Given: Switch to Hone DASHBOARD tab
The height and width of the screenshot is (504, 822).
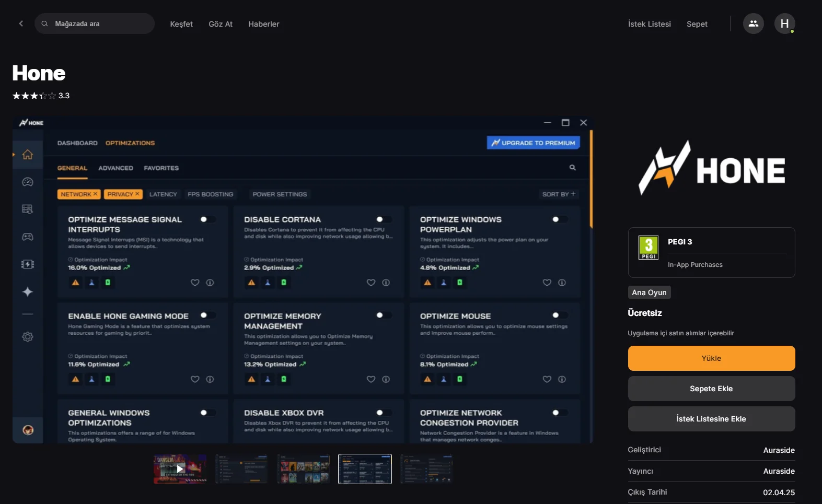Looking at the screenshot, I should click(77, 143).
